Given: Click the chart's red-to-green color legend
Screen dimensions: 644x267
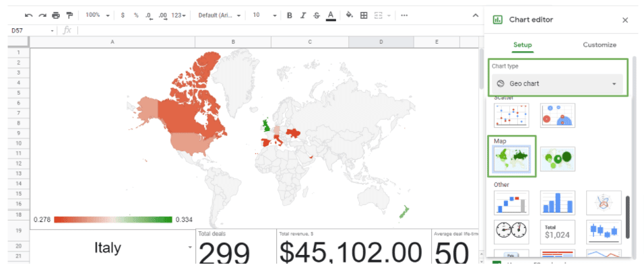Looking at the screenshot, I should (113, 219).
